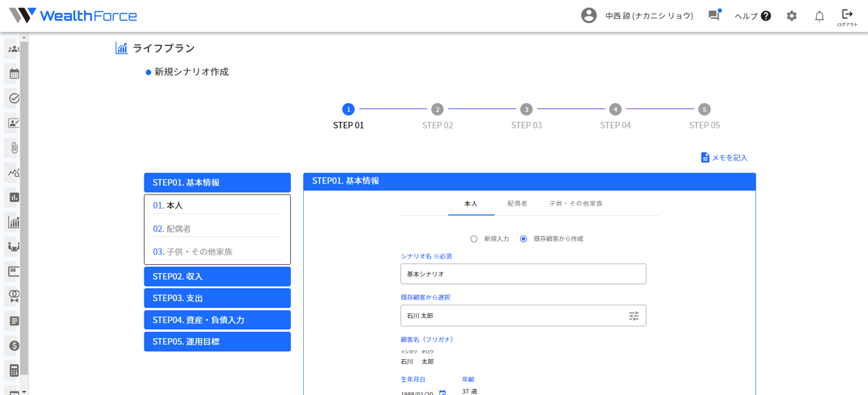868x395 pixels.
Task: Click the user avatar icon
Action: tap(589, 16)
